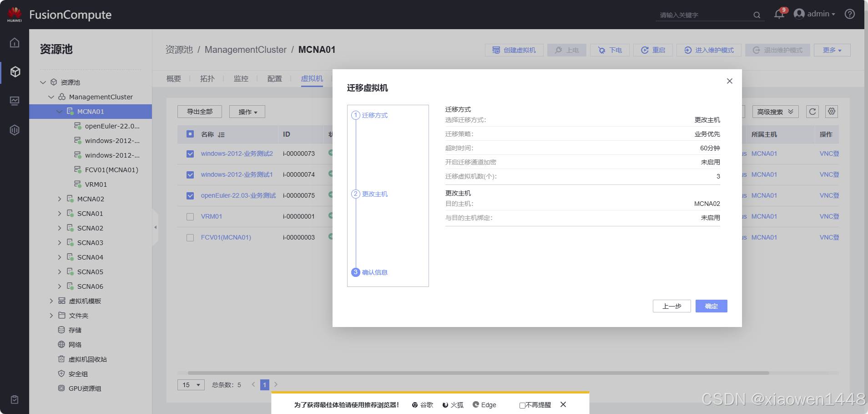Click the keyword search input field
Image resolution: width=868 pixels, height=414 pixels.
[x=703, y=15]
